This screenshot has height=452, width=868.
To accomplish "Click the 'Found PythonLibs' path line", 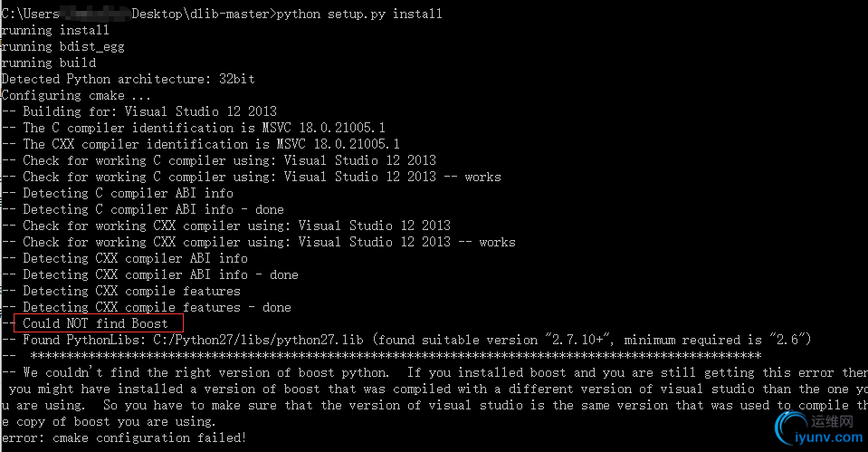I will click(416, 340).
